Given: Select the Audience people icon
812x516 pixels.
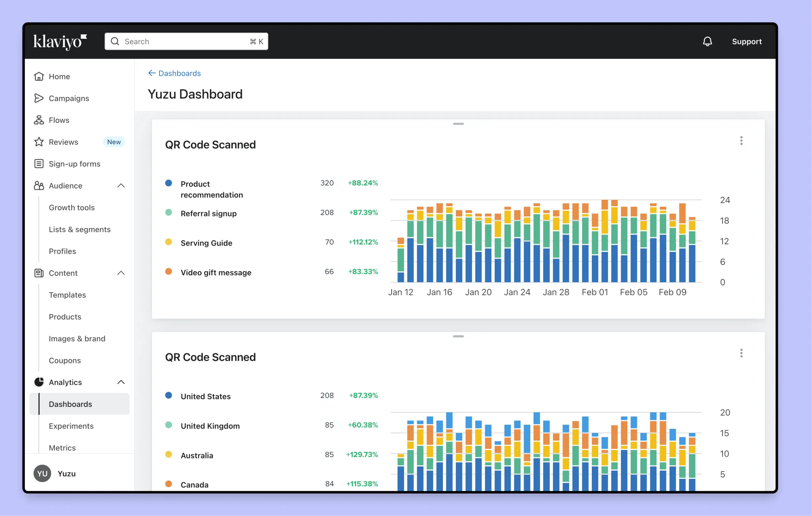Looking at the screenshot, I should click(39, 185).
